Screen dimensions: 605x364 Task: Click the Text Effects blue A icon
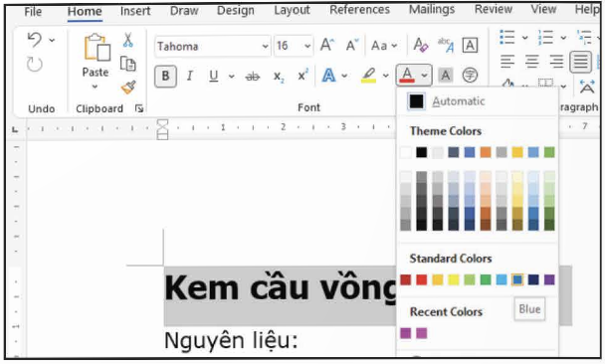coord(328,76)
